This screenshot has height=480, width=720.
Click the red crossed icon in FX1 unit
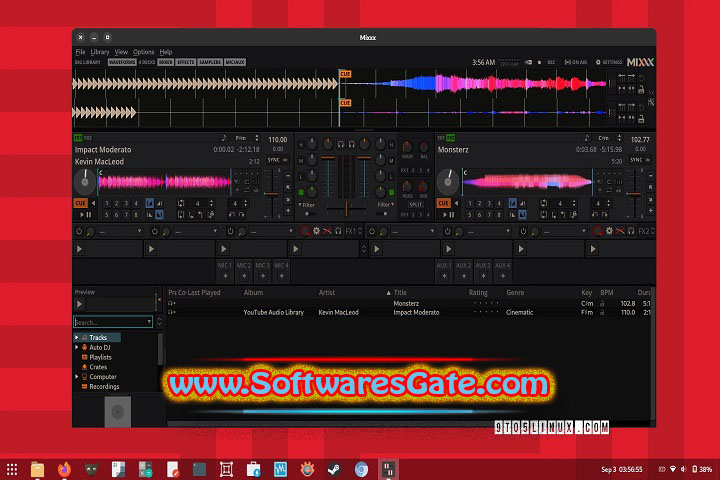(327, 231)
